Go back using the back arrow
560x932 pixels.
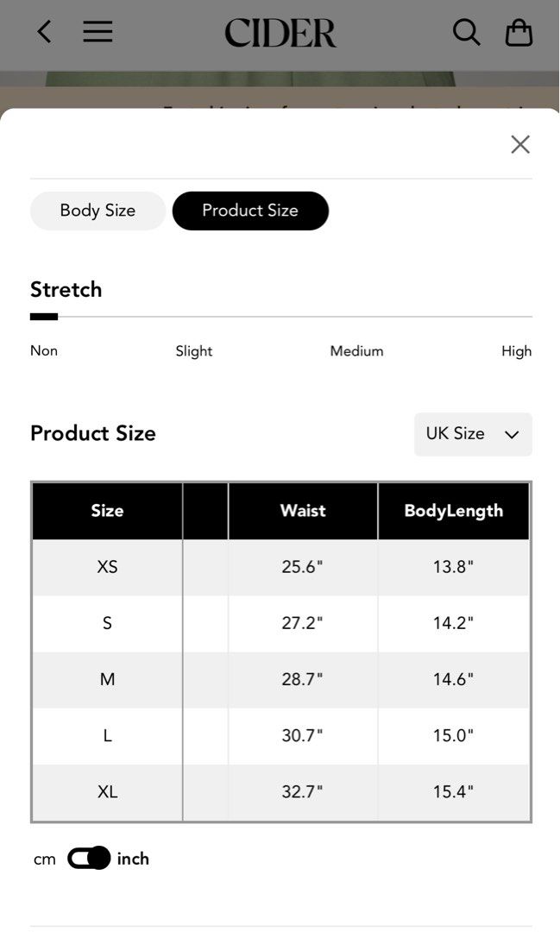(x=43, y=31)
